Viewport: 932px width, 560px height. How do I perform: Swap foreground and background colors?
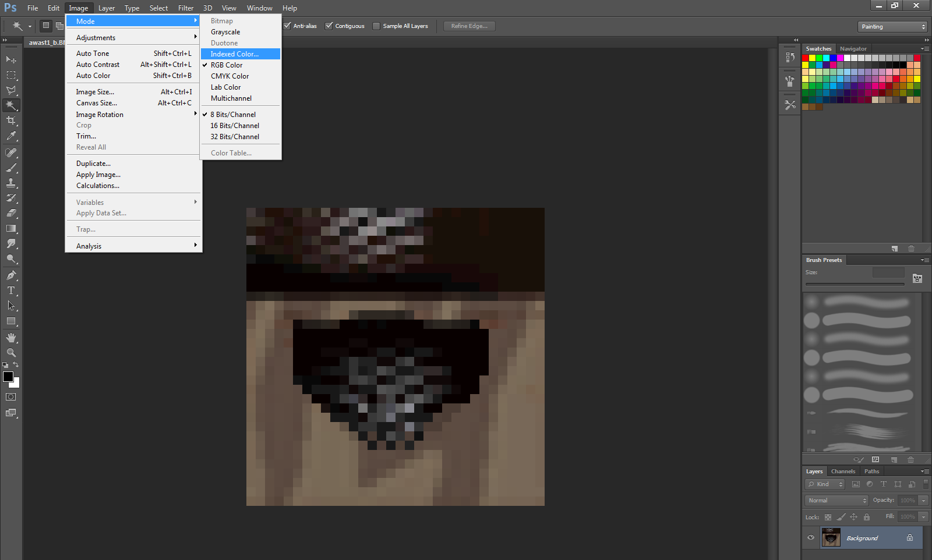pyautogui.click(x=16, y=364)
